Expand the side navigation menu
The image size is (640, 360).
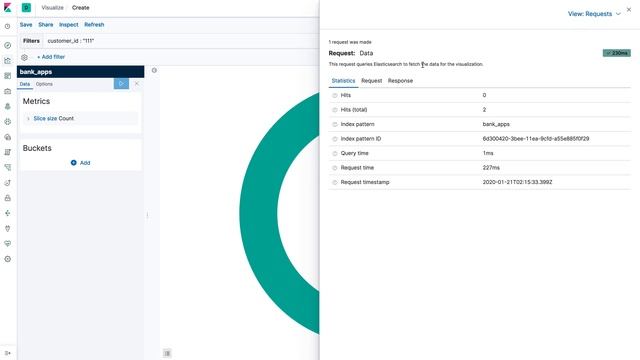pyautogui.click(x=7, y=353)
